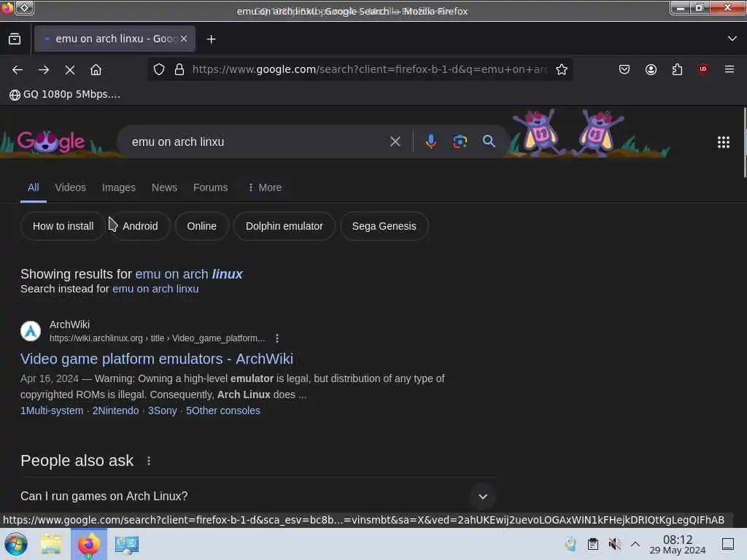Click the page vertical scrollbar

point(744,143)
